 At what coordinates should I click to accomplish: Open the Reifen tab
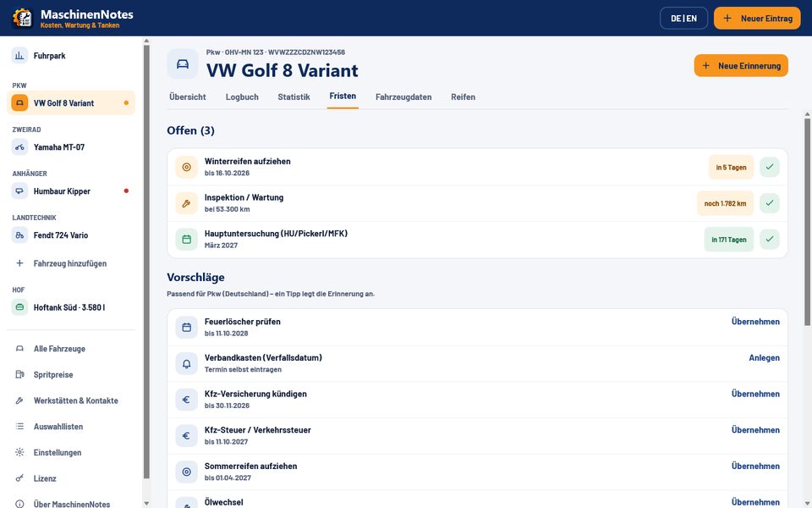(x=463, y=97)
